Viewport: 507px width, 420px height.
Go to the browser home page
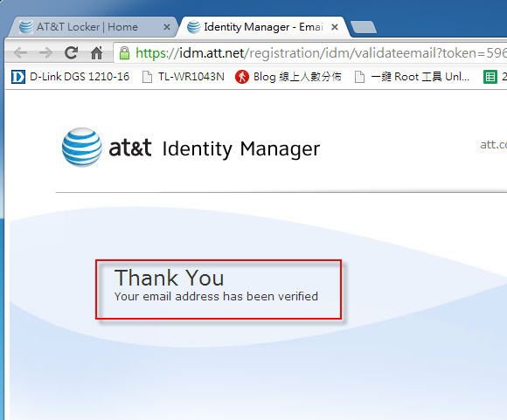coord(96,52)
